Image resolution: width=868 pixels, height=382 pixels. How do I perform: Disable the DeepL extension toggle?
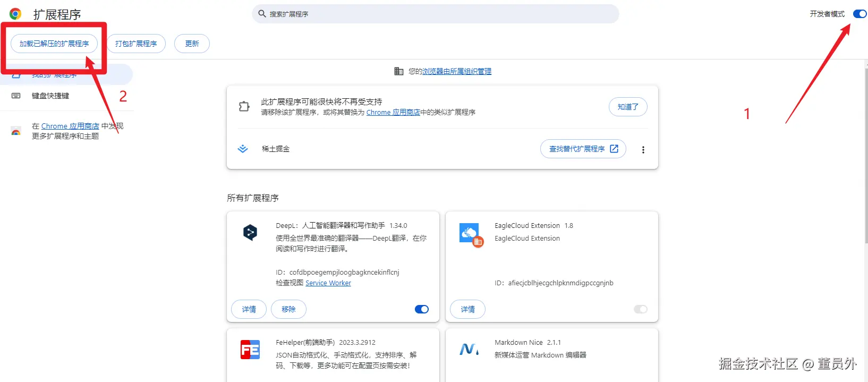(x=422, y=309)
